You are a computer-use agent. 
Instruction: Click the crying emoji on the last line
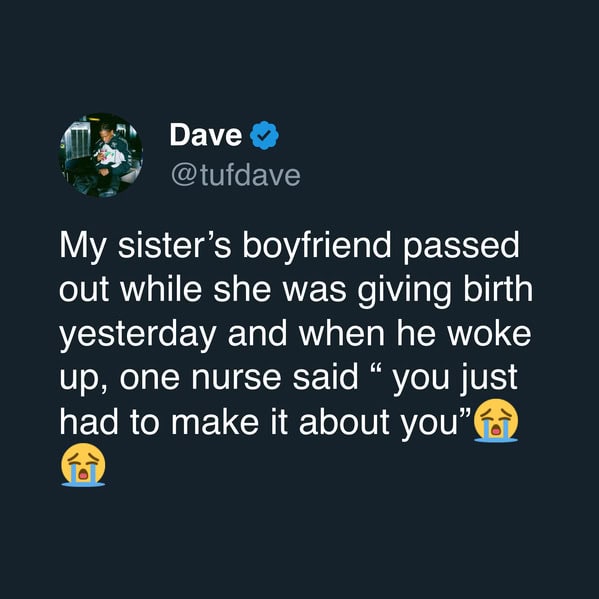coord(83,465)
